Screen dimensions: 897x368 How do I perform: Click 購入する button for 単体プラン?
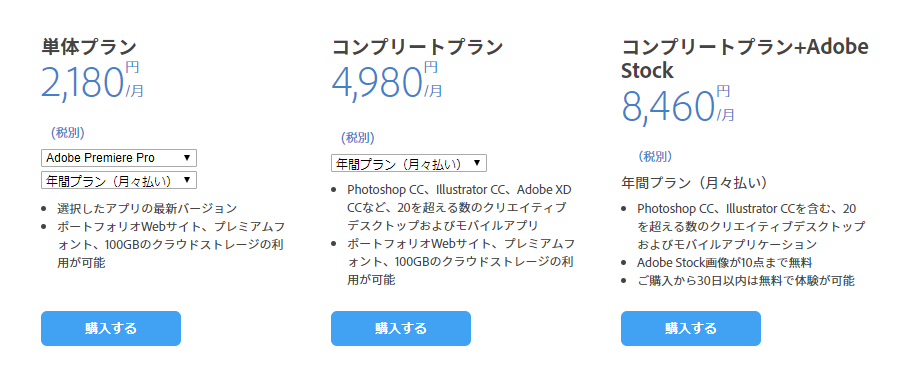coord(111,329)
